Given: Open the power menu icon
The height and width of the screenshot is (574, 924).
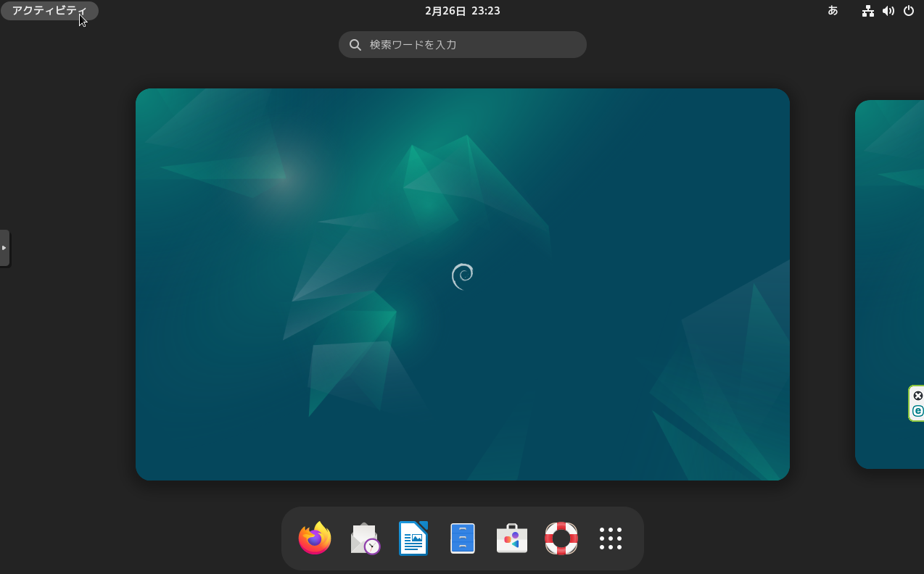Looking at the screenshot, I should (908, 11).
